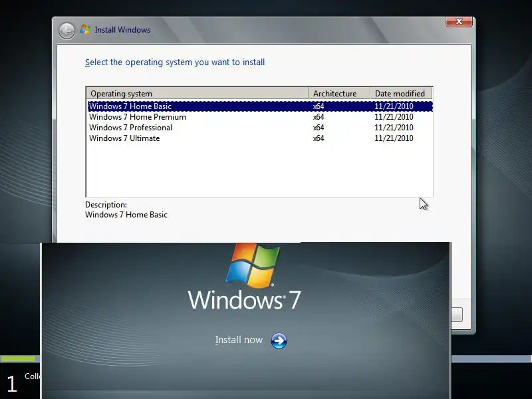The image size is (532, 399).
Task: Click the Architecture column header
Action: (x=339, y=93)
